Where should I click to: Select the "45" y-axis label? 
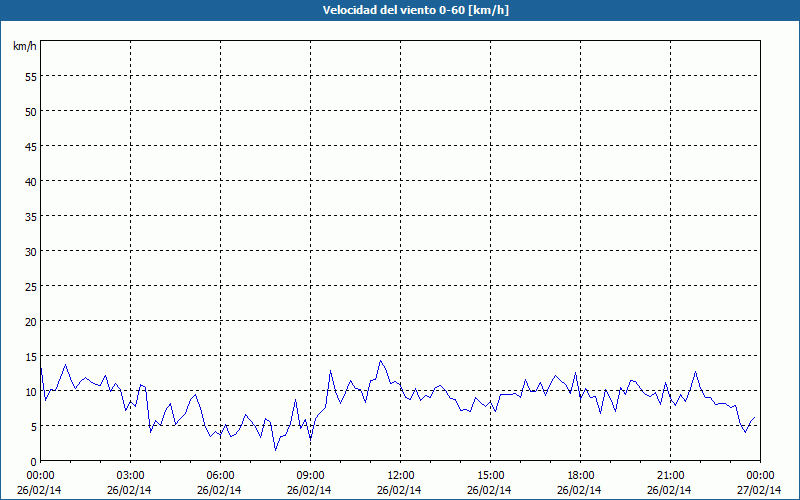point(31,146)
